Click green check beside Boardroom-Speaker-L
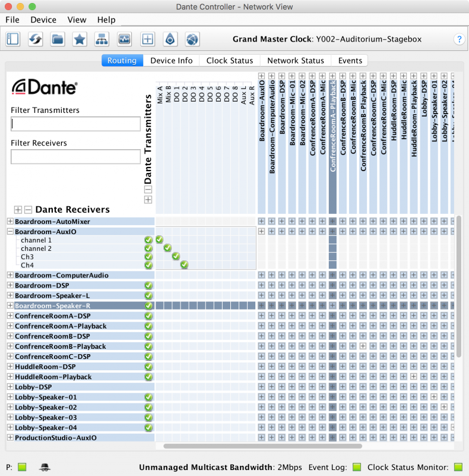The width and height of the screenshot is (469, 476). pos(148,296)
